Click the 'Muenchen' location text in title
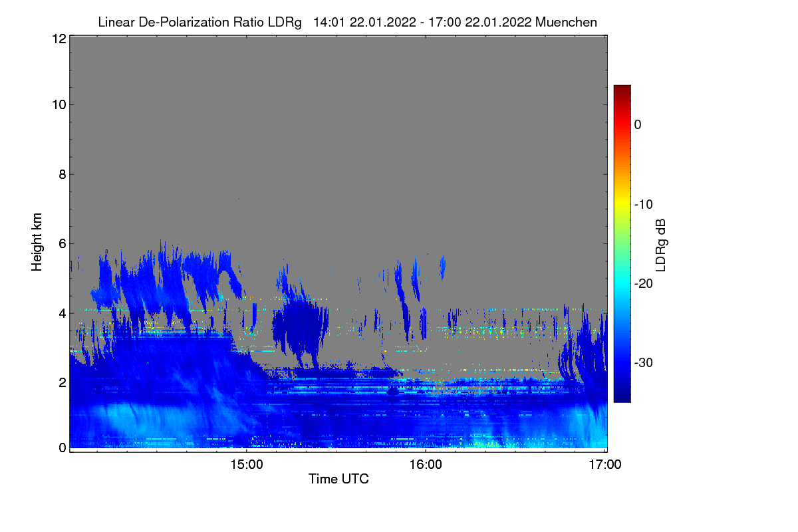798x532 pixels. pyautogui.click(x=566, y=23)
